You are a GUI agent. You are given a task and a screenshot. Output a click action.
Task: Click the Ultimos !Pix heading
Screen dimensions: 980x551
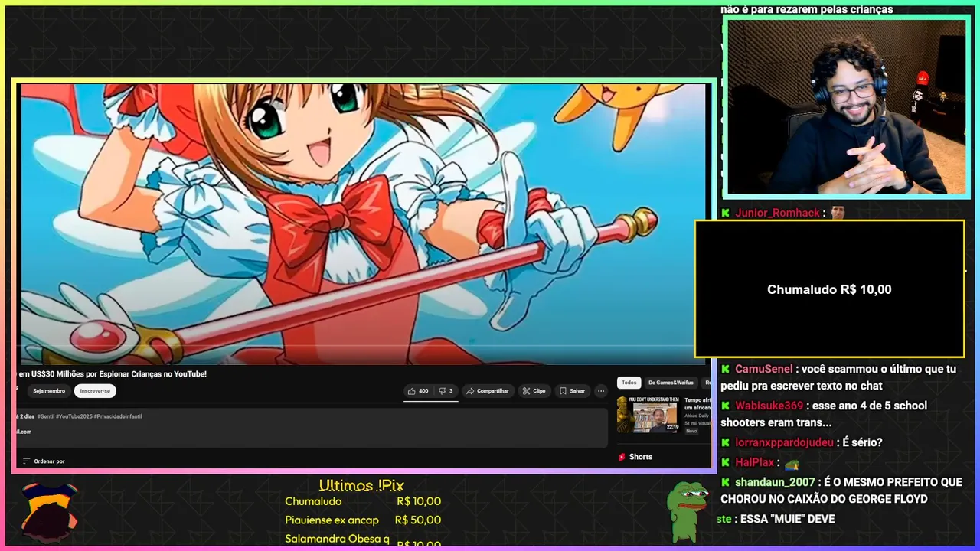[361, 485]
